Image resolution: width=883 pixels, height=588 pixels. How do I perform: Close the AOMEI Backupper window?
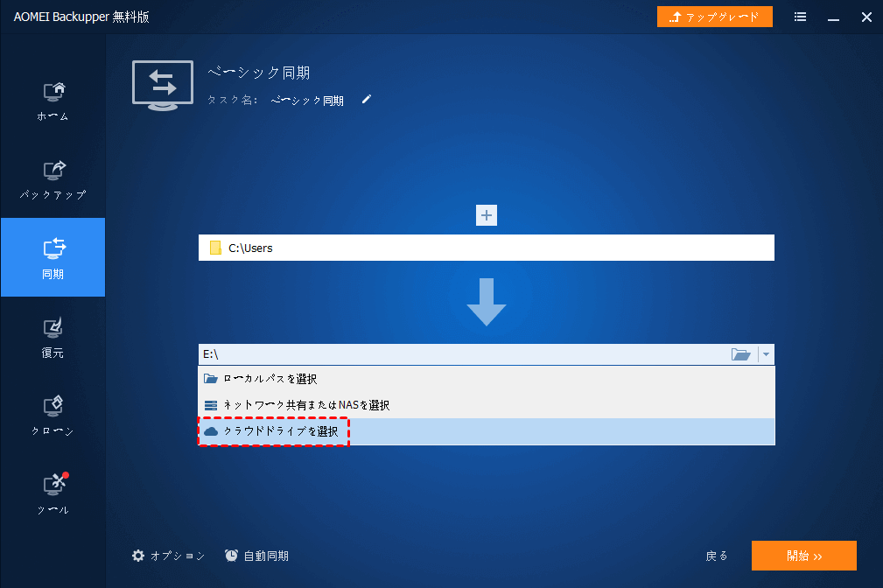[866, 17]
